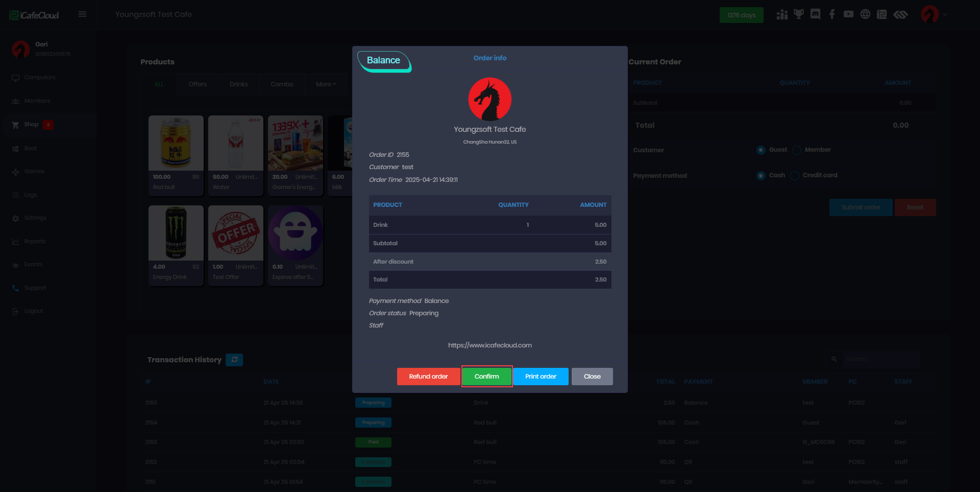Open Events via the sidebar crown icon
The height and width of the screenshot is (492, 980).
click(x=15, y=265)
